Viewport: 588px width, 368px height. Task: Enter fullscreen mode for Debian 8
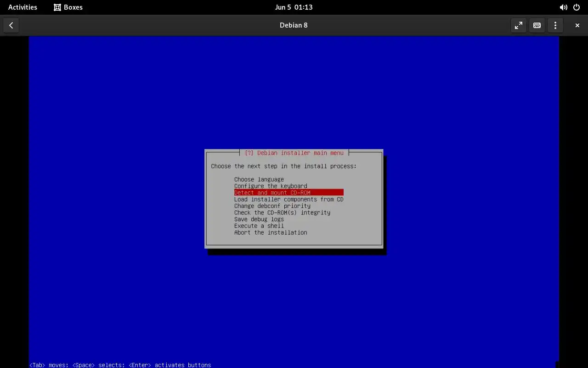coord(519,25)
